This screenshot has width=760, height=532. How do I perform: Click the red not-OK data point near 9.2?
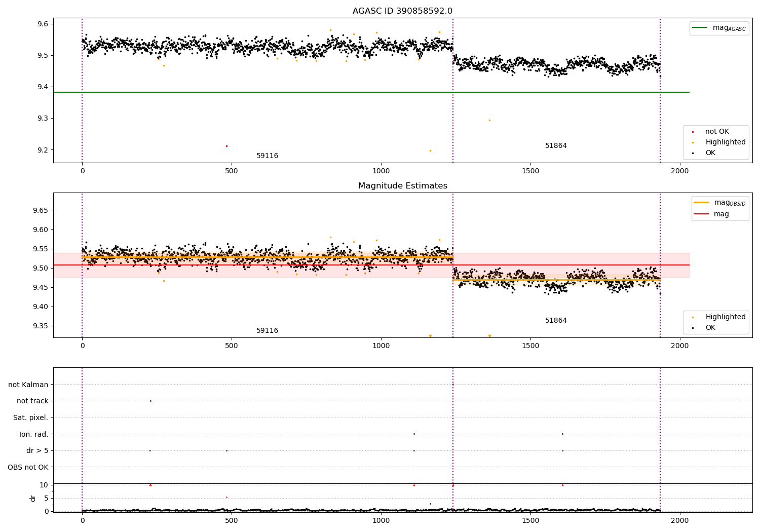click(x=226, y=146)
